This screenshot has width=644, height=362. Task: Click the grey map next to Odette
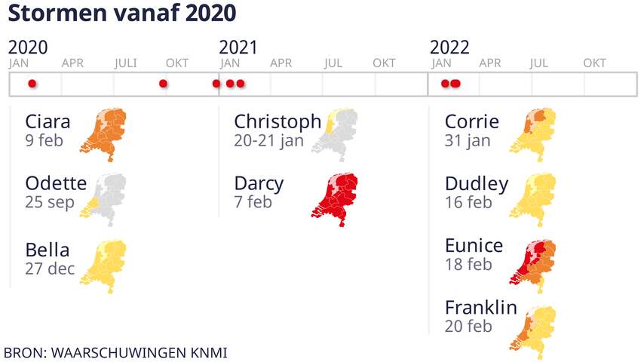(103, 200)
